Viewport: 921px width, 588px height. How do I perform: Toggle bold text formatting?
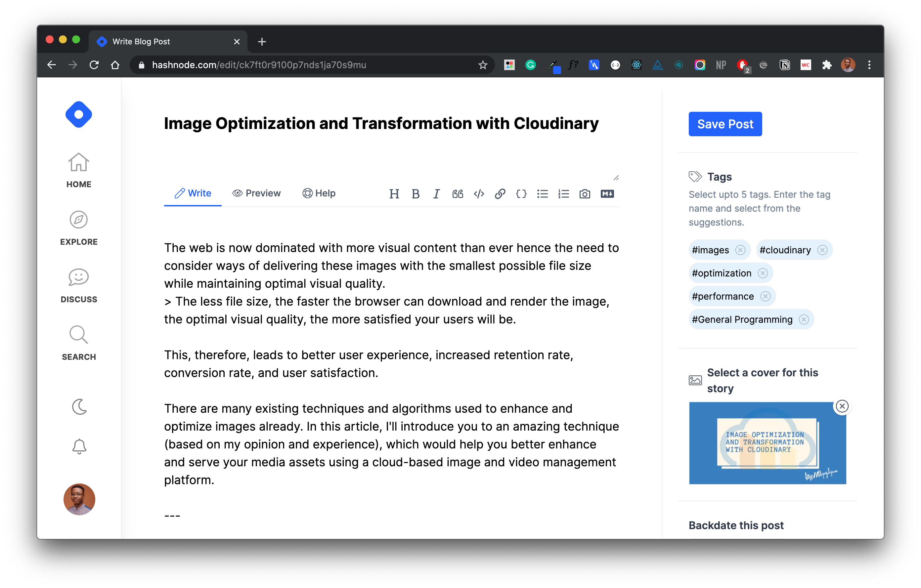coord(416,194)
